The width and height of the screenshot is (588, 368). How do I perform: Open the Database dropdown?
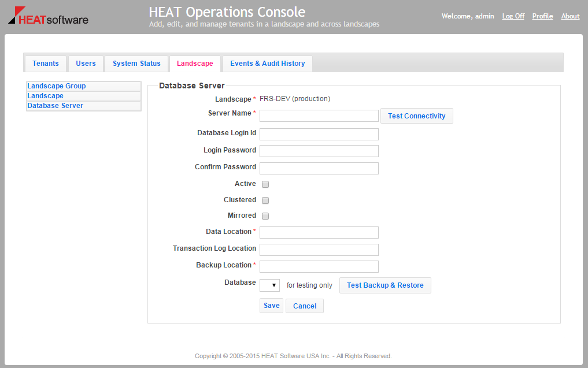point(269,285)
